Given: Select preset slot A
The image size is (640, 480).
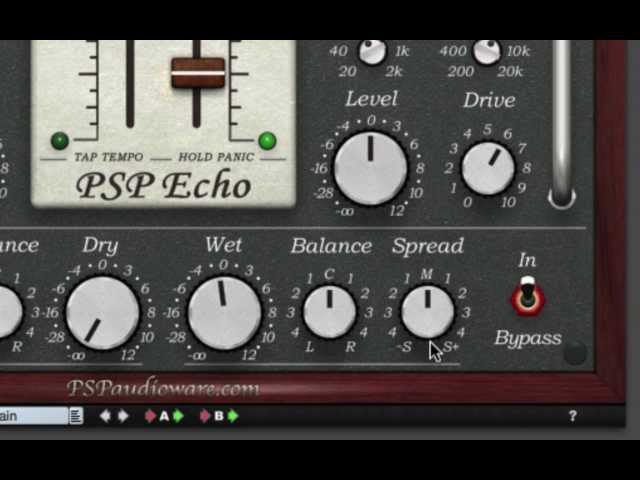Looking at the screenshot, I should pos(164,416).
